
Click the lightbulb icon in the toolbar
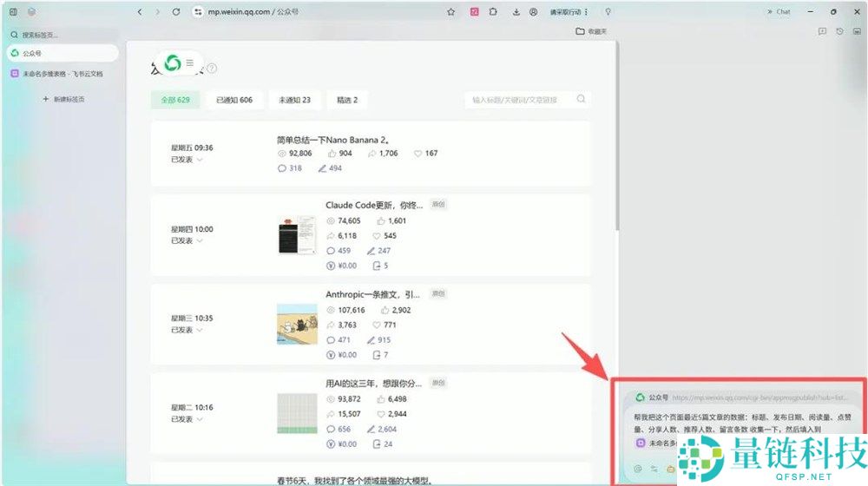point(608,11)
